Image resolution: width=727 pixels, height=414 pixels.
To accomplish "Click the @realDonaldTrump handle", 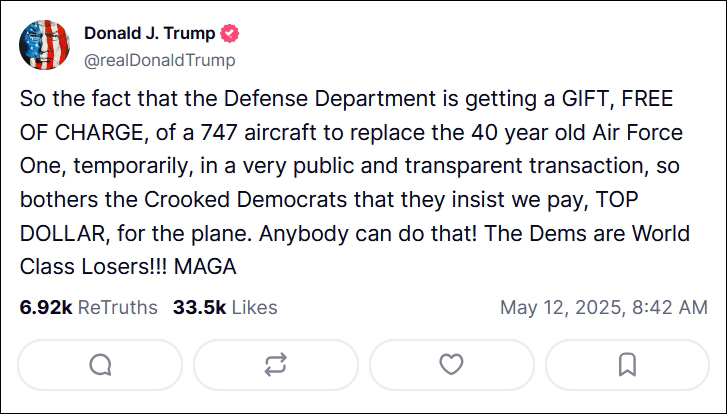I will (x=160, y=60).
